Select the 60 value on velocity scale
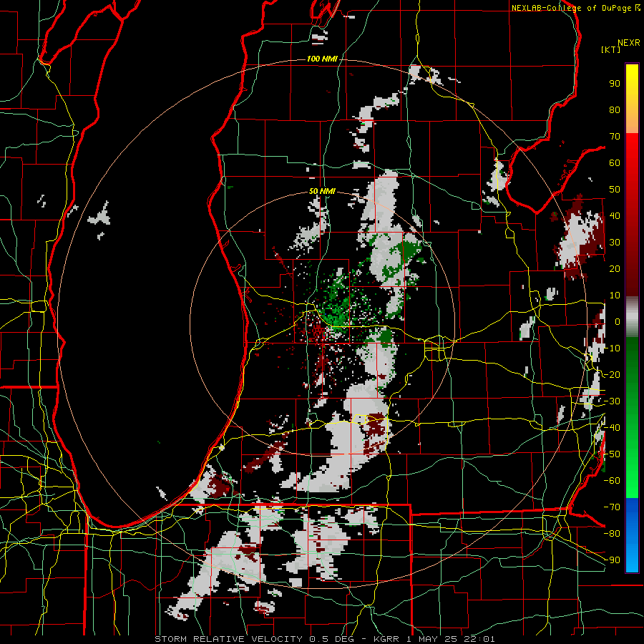This screenshot has height=644, width=644. coord(615,162)
